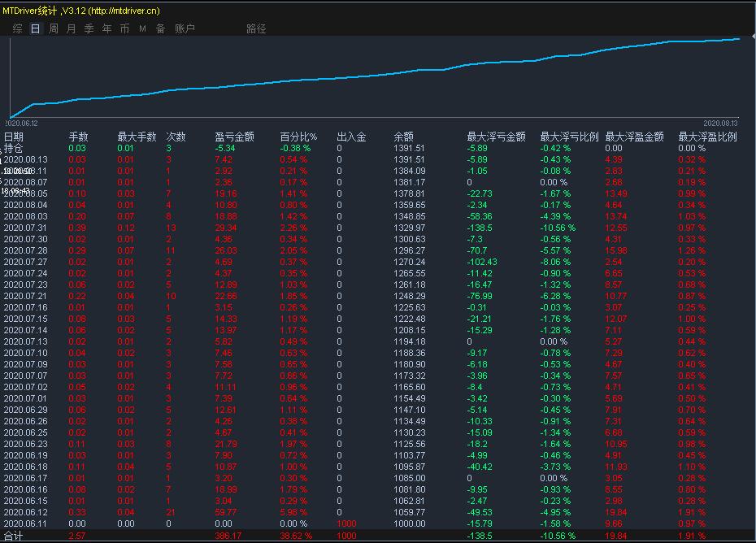Click the floating loss ratio -8.06 %
This screenshot has width=756, height=543.
click(555, 262)
